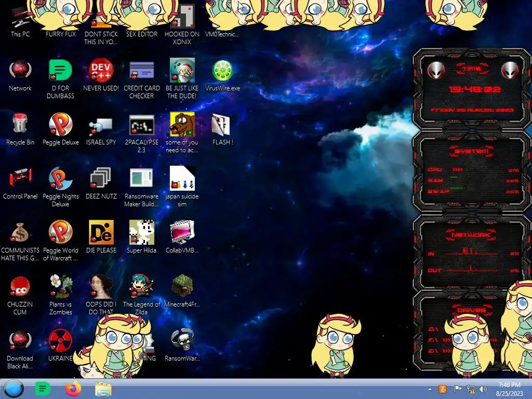Click the network IN graph
Screen dimensions: 532x399
(x=472, y=251)
